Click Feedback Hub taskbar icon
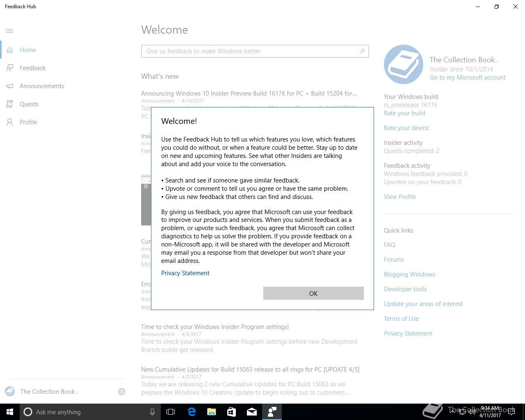 [272, 412]
